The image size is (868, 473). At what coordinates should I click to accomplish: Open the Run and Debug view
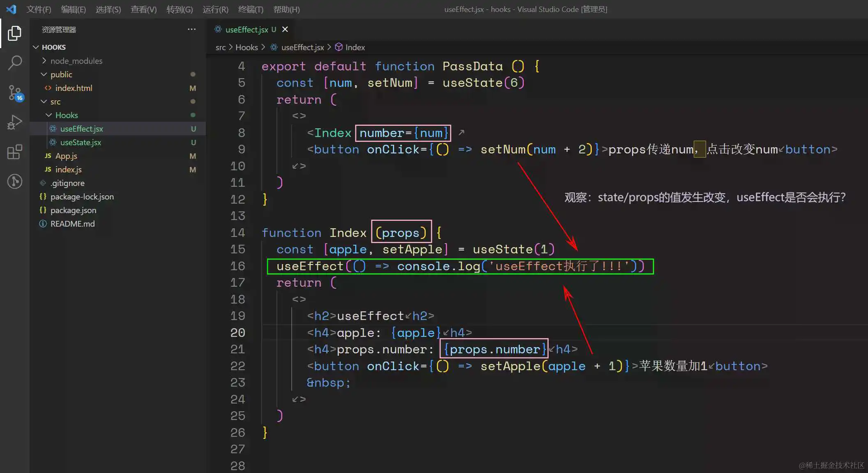coord(15,122)
